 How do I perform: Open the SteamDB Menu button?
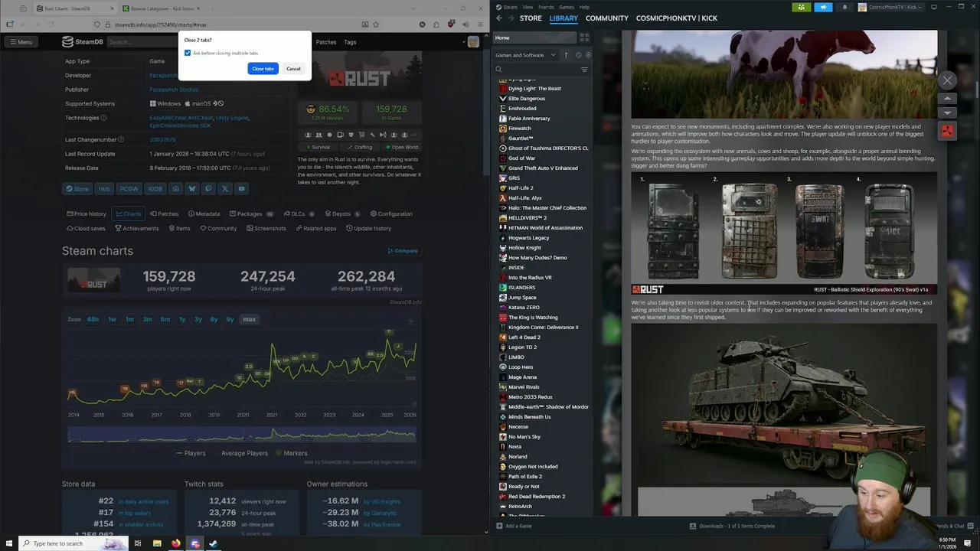21,42
